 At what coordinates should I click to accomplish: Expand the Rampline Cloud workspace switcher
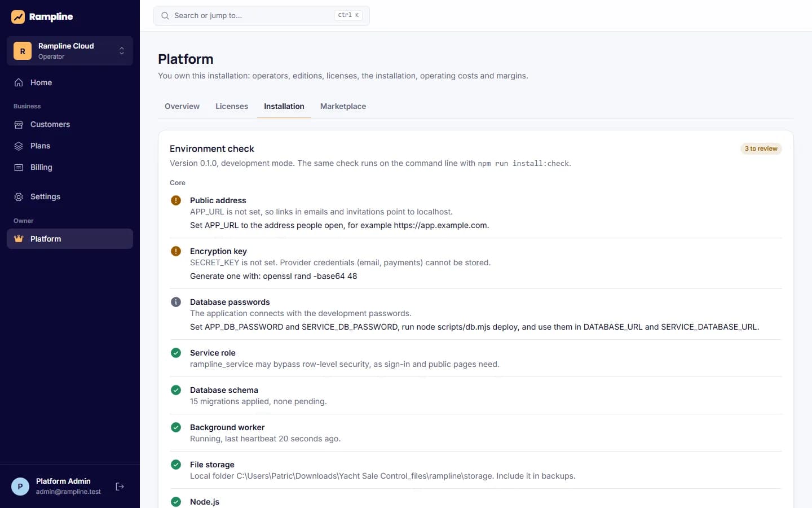[70, 51]
